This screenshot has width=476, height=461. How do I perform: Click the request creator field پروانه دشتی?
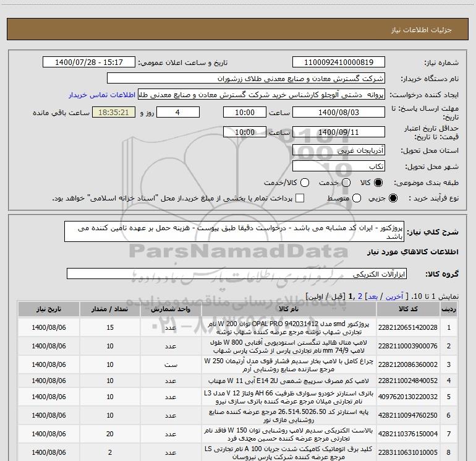[261, 95]
